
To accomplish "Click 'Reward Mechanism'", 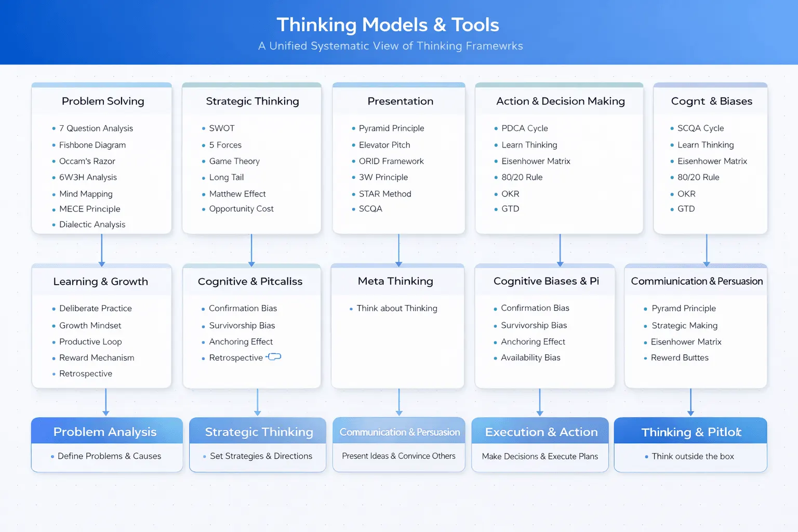I will pyautogui.click(x=97, y=357).
